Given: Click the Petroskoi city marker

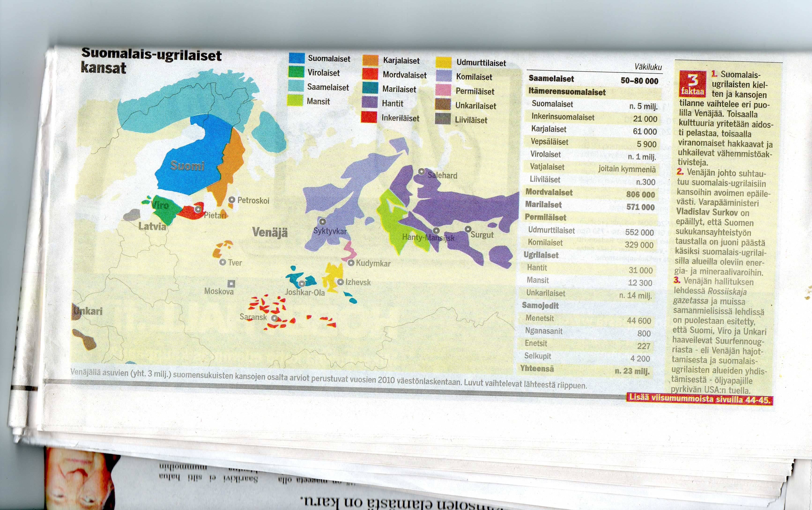Looking at the screenshot, I should point(232,200).
